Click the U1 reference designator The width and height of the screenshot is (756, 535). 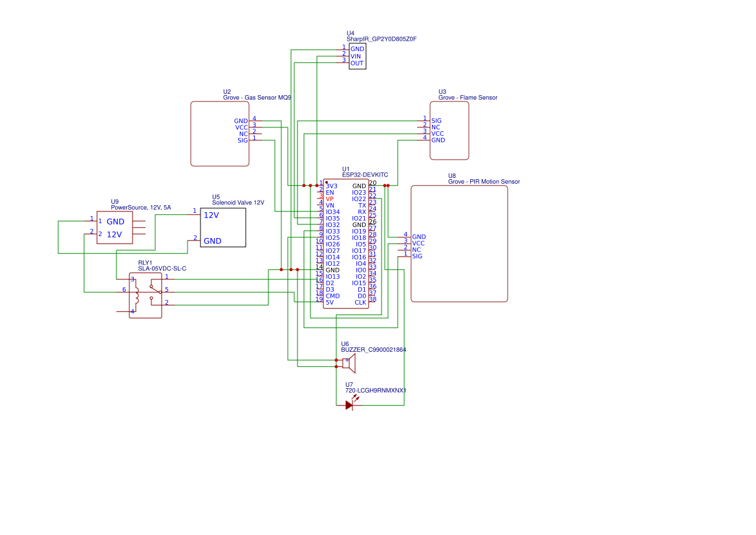tap(346, 169)
